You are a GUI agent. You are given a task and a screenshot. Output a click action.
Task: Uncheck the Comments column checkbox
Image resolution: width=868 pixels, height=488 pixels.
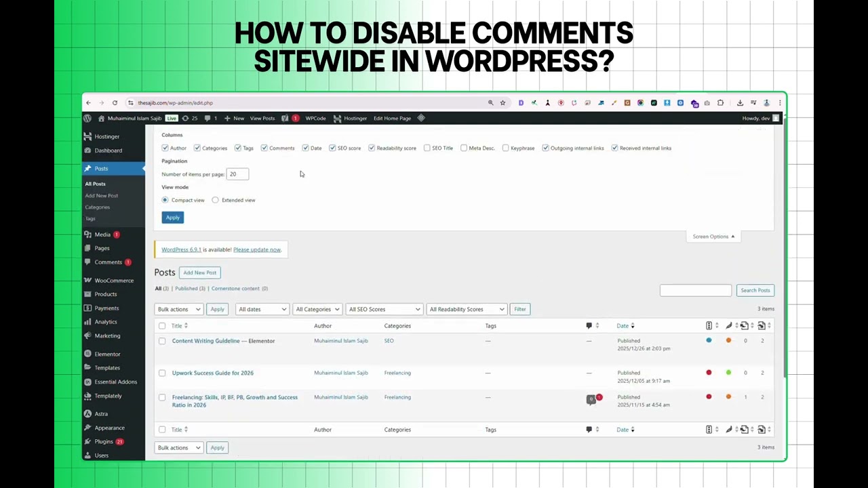point(264,148)
